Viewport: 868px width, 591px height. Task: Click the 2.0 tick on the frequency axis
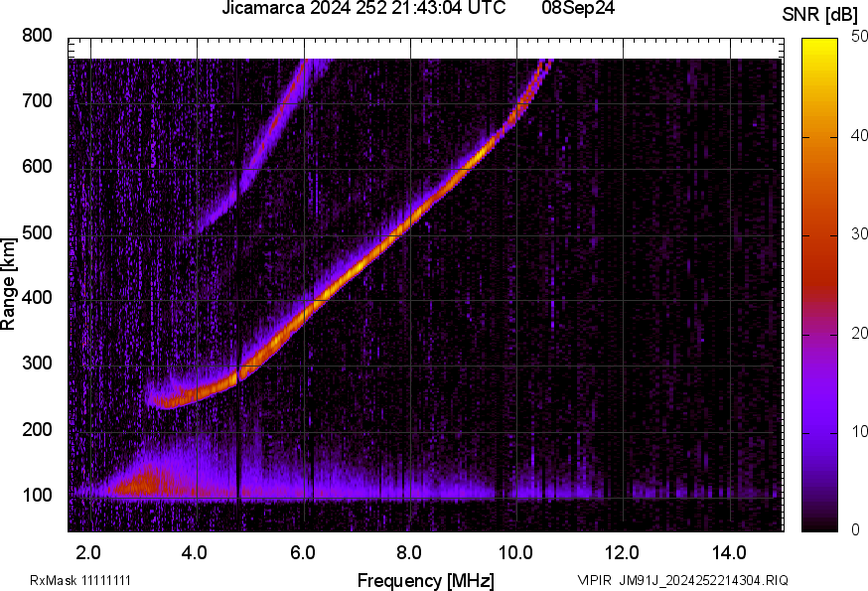88,551
